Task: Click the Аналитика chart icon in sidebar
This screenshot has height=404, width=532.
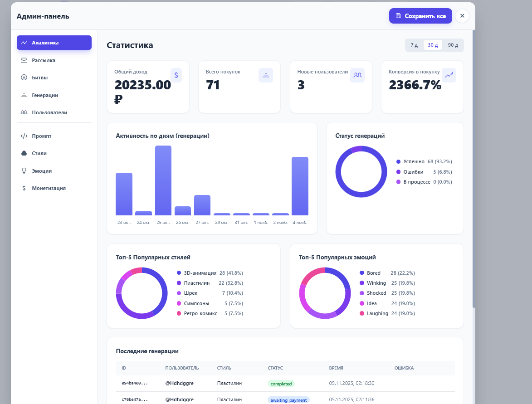Action: point(24,43)
